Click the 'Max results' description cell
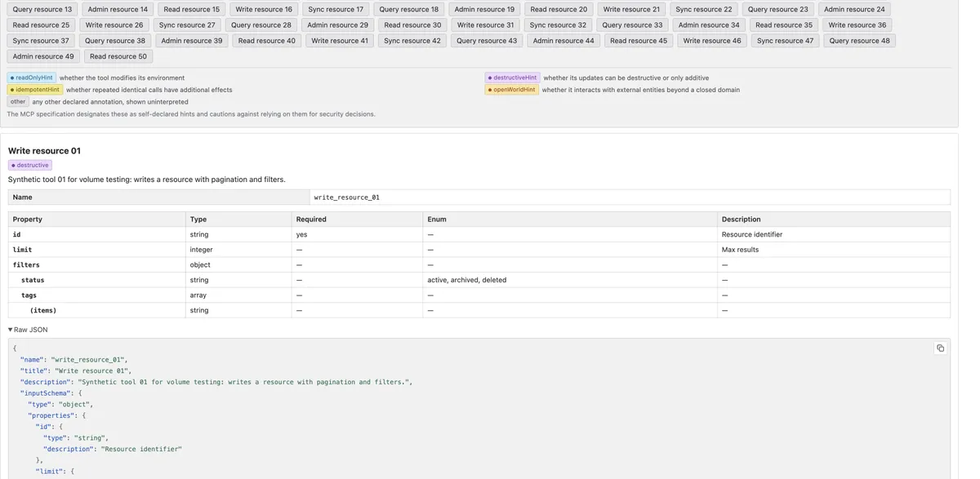 tap(834, 250)
